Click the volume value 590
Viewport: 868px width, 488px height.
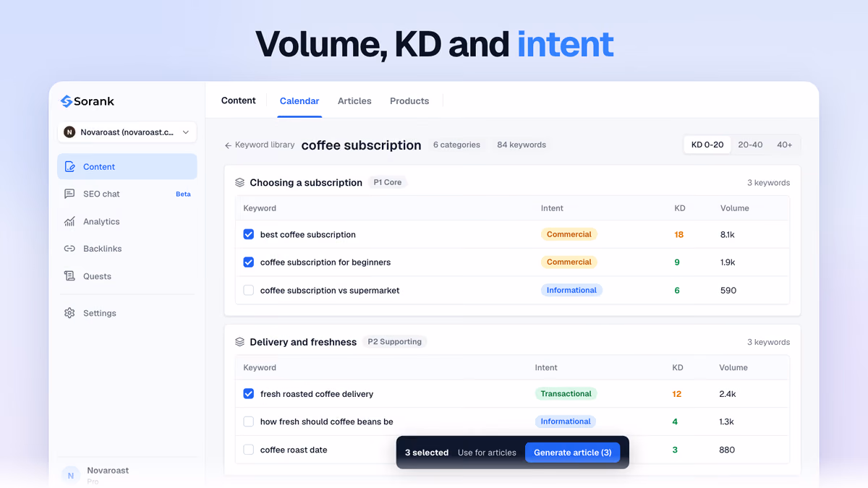point(728,291)
